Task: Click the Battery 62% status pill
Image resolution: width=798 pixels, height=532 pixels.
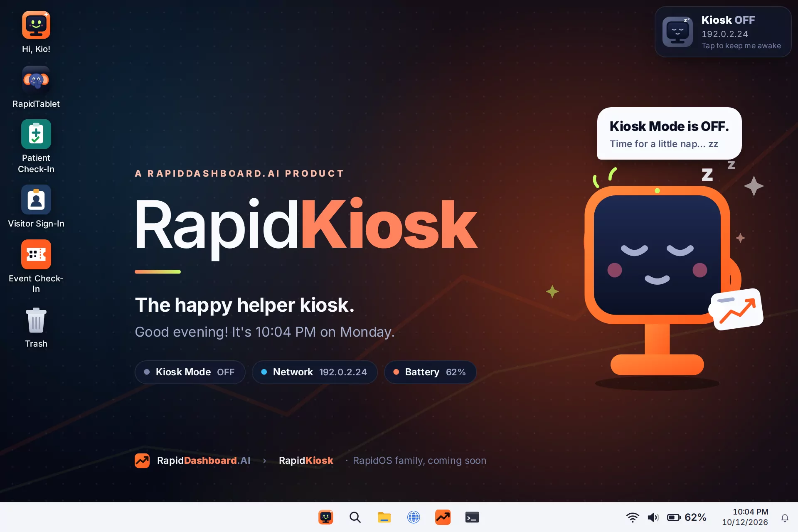Action: pos(430,372)
